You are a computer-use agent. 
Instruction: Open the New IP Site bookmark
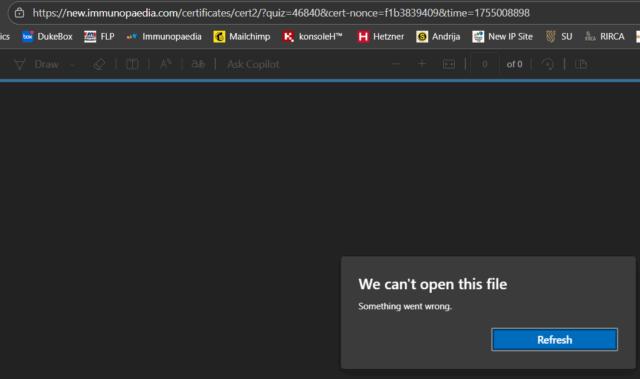pos(502,37)
